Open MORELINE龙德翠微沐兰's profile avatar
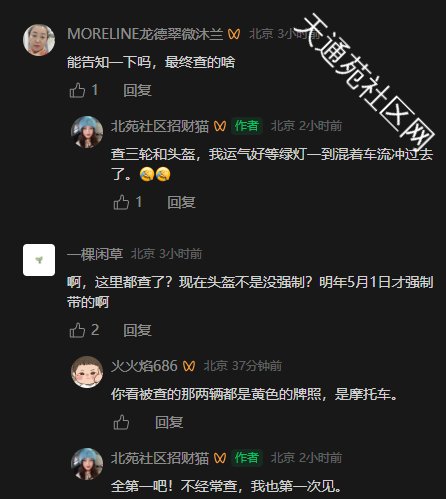This screenshot has height=499, width=446. (x=39, y=40)
